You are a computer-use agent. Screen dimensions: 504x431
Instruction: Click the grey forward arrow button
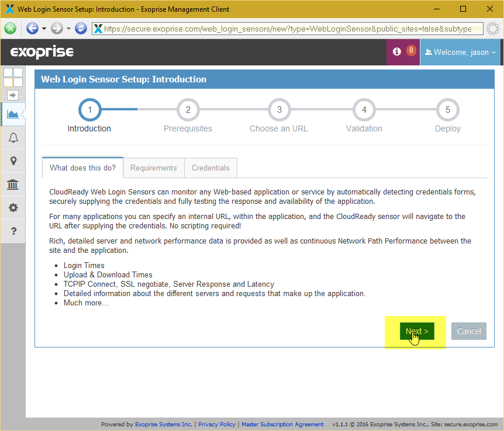click(x=57, y=29)
